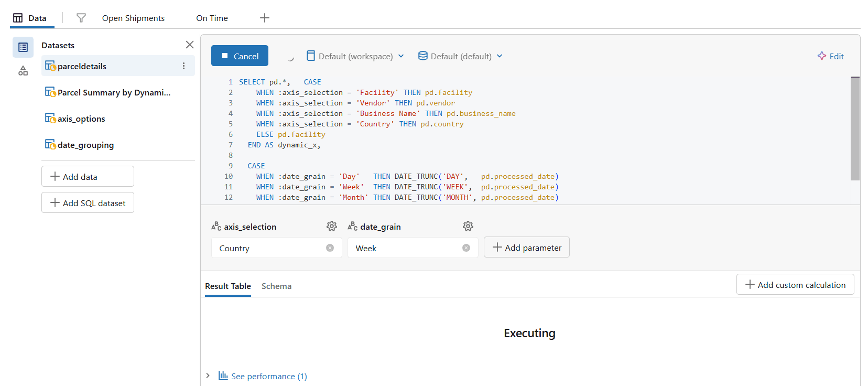Viewport: 868px width, 386px height.
Task: Click the Add SQL dataset button
Action: (x=88, y=202)
